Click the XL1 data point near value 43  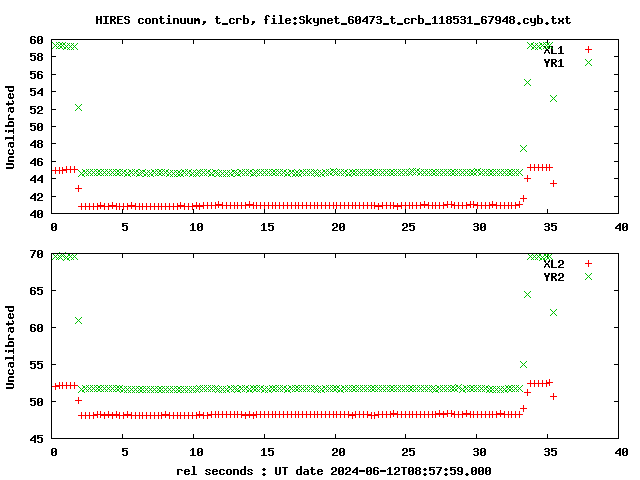pos(78,188)
